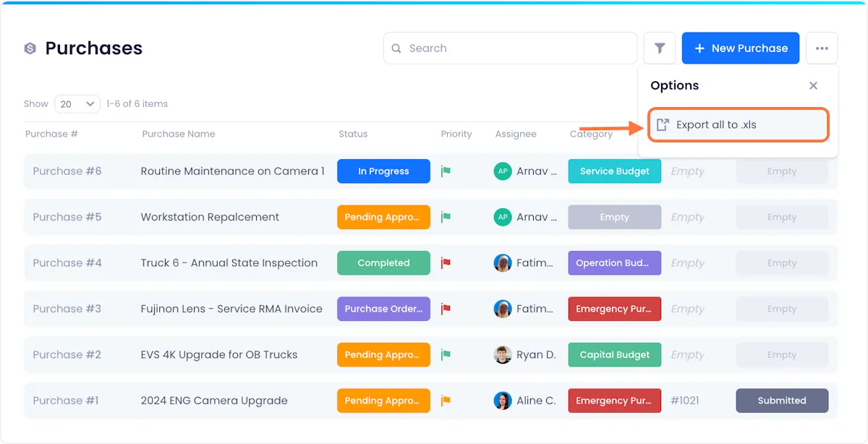Viewport: 868px width, 444px height.
Task: Open Fujinon Lens - Service RMA Invoice
Action: pyautogui.click(x=231, y=309)
